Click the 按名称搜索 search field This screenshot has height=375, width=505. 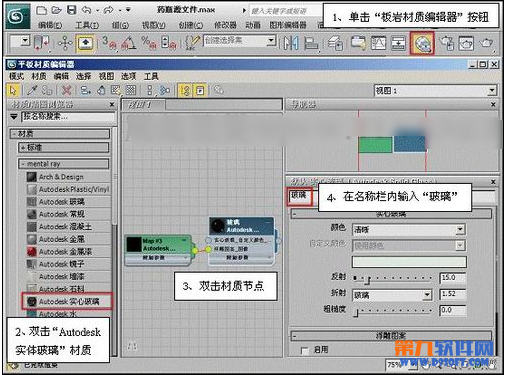[x=68, y=117]
